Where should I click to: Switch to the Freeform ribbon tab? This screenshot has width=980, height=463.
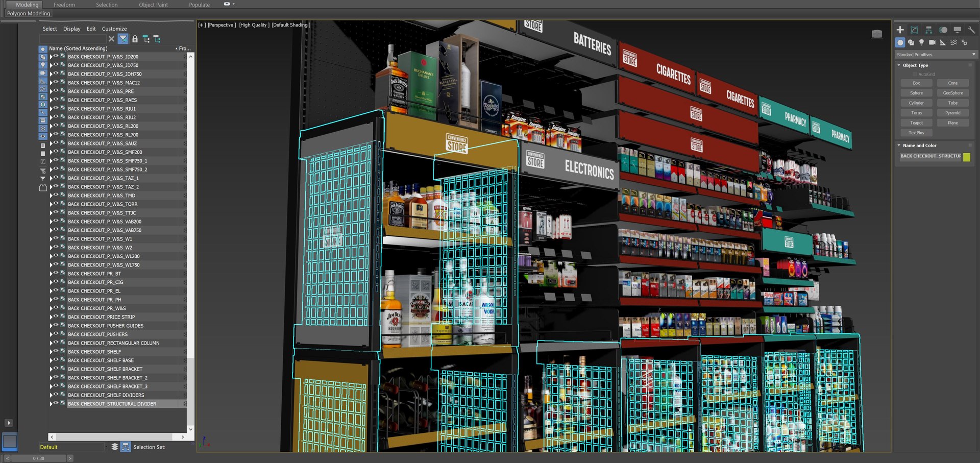tap(64, 5)
